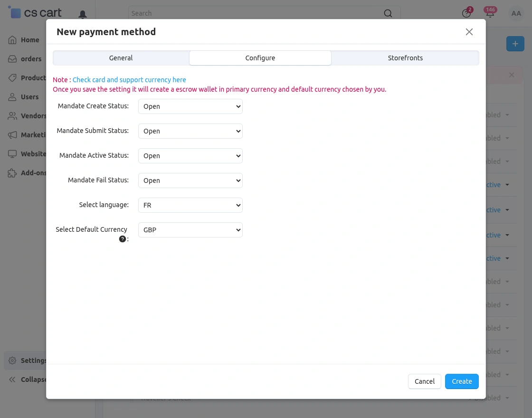Open the Configure tab
532x418 pixels.
[260, 58]
